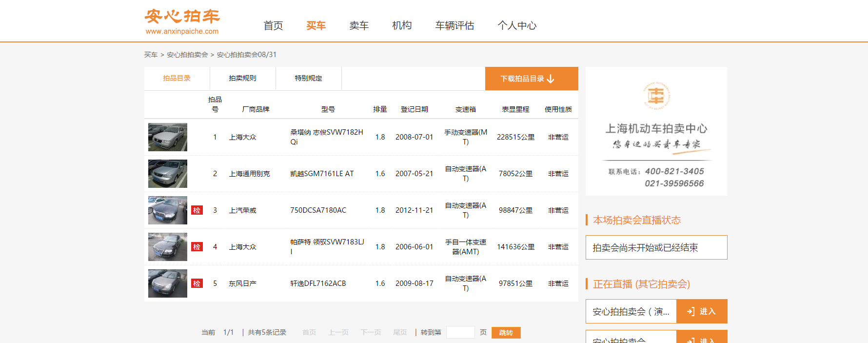Open thumbnail of 帕萨特 领驭 lot 4
Viewport: 868px width, 343px height.
(168, 247)
